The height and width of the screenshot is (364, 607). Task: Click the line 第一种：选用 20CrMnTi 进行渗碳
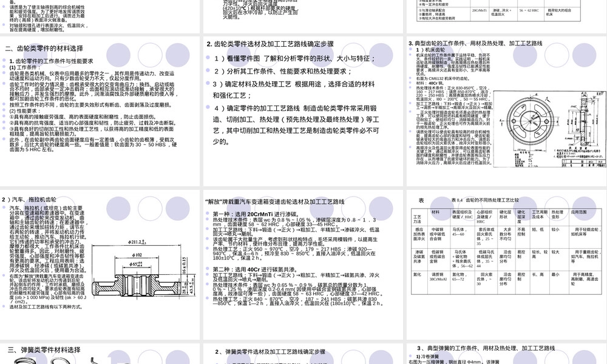tap(256, 214)
